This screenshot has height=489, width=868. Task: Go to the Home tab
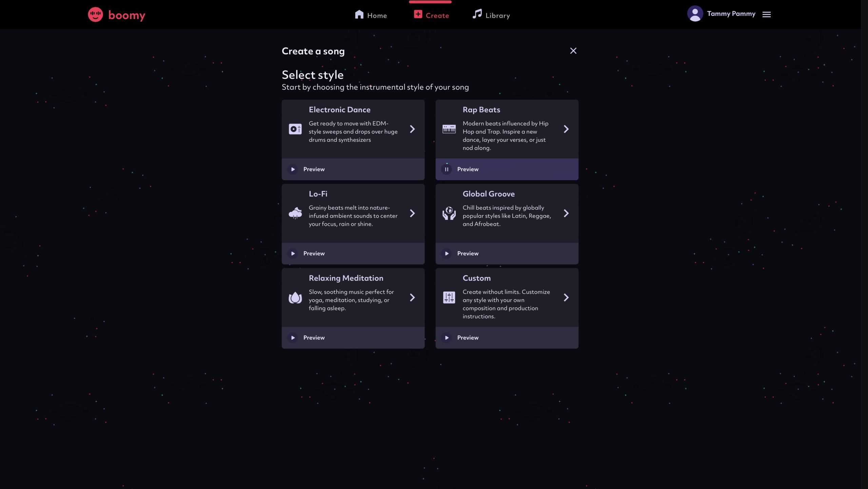coord(371,15)
